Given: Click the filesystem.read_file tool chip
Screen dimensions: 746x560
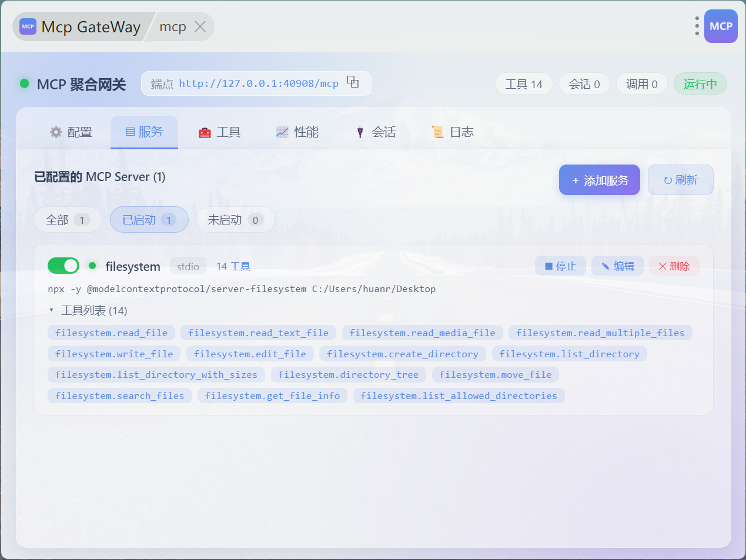Looking at the screenshot, I should [x=111, y=333].
